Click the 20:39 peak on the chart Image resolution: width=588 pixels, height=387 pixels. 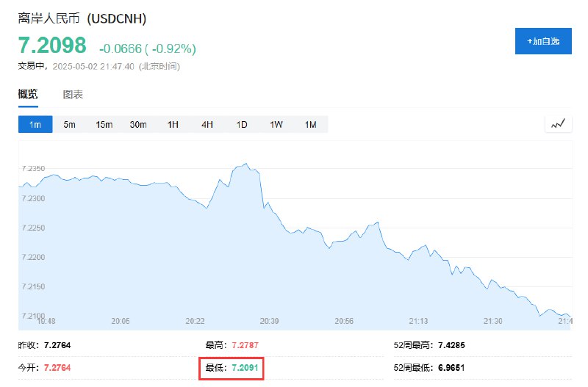[x=246, y=164]
